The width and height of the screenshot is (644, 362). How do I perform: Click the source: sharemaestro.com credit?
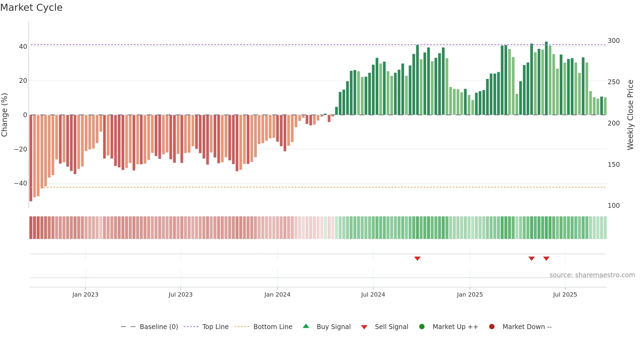pos(592,275)
